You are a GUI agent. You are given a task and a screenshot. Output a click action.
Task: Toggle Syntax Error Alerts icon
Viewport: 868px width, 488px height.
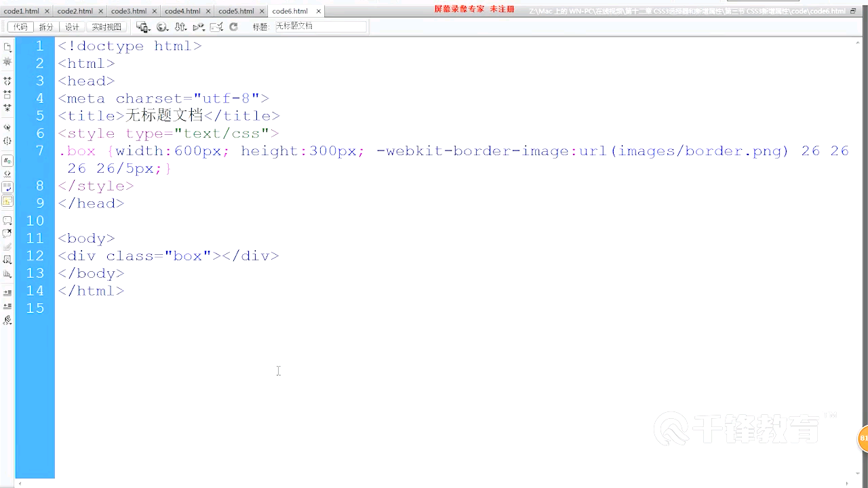pos(7,201)
